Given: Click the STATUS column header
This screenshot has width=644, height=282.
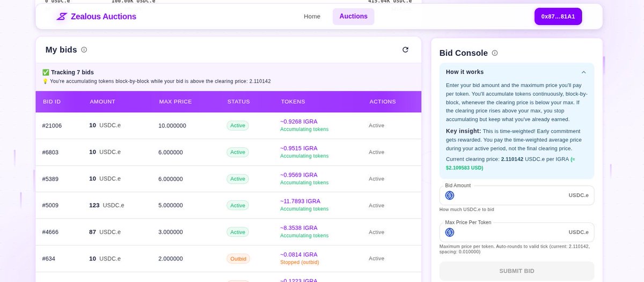Looking at the screenshot, I should click(x=239, y=102).
